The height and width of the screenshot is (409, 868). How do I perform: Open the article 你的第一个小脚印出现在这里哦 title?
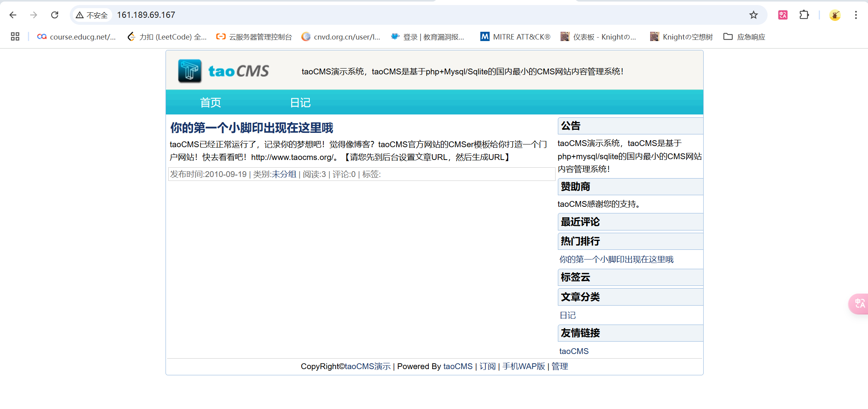[252, 128]
